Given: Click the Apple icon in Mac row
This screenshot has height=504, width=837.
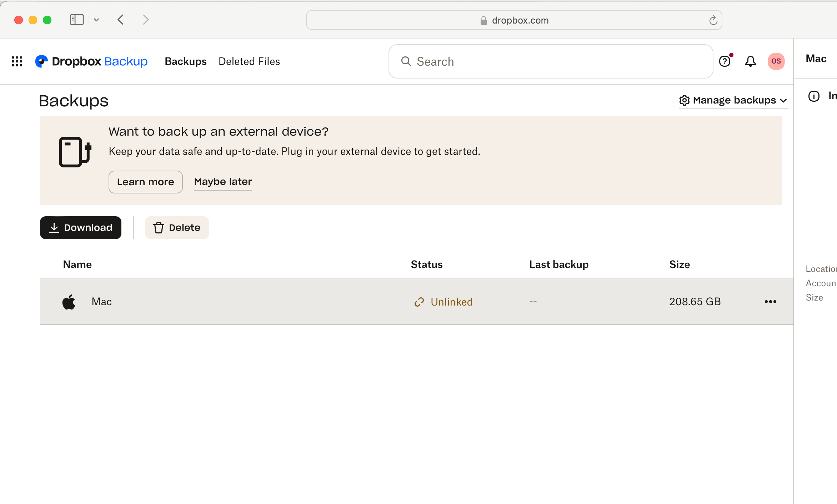Looking at the screenshot, I should click(69, 302).
